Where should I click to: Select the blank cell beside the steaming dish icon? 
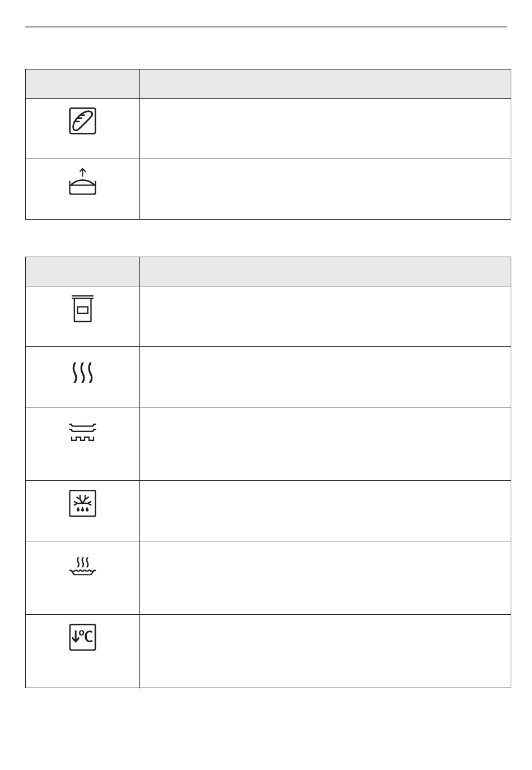(325, 578)
